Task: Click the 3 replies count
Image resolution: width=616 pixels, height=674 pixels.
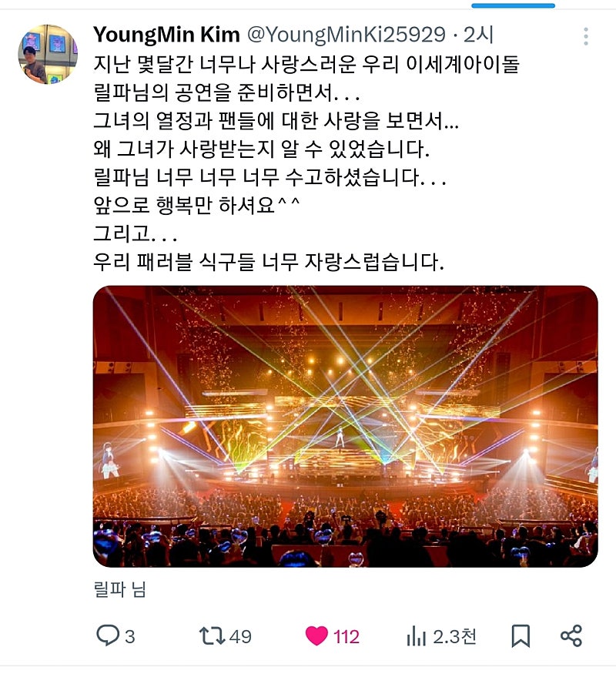Action: click(x=129, y=636)
